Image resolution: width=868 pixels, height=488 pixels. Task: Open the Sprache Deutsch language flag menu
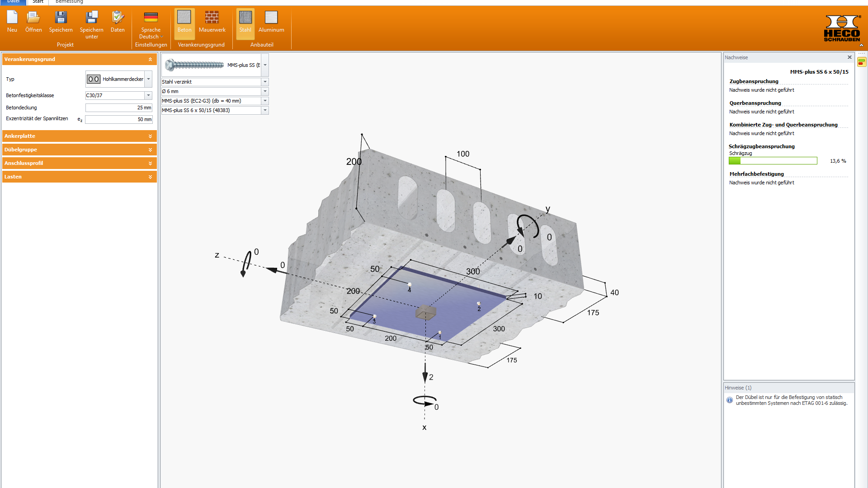tap(151, 25)
